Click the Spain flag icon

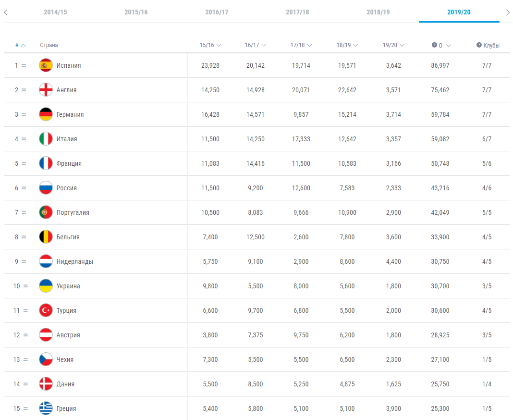tap(46, 65)
